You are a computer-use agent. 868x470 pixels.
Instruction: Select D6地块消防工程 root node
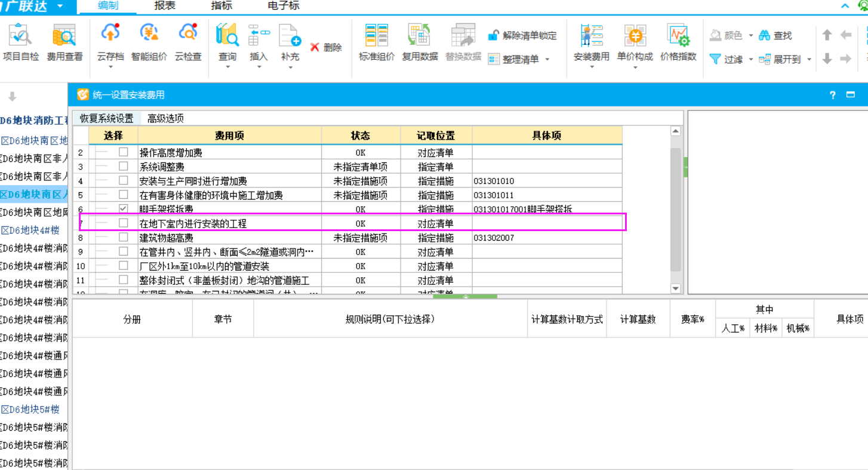[x=34, y=121]
